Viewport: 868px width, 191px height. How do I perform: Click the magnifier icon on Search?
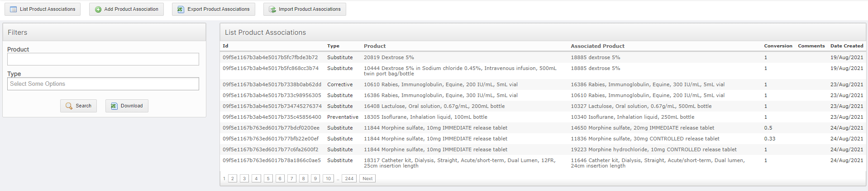tap(69, 106)
